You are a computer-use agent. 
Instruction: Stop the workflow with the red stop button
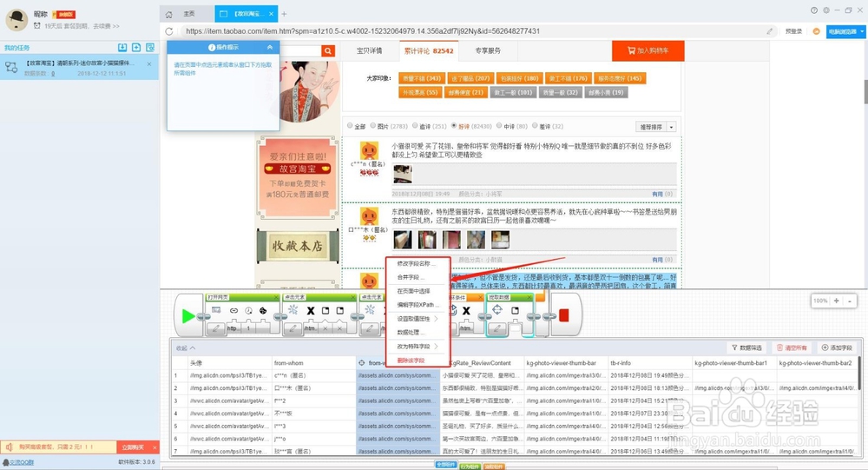click(563, 315)
